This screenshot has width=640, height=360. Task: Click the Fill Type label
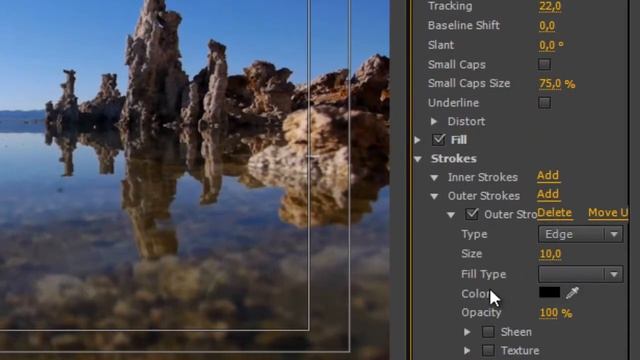[484, 274]
